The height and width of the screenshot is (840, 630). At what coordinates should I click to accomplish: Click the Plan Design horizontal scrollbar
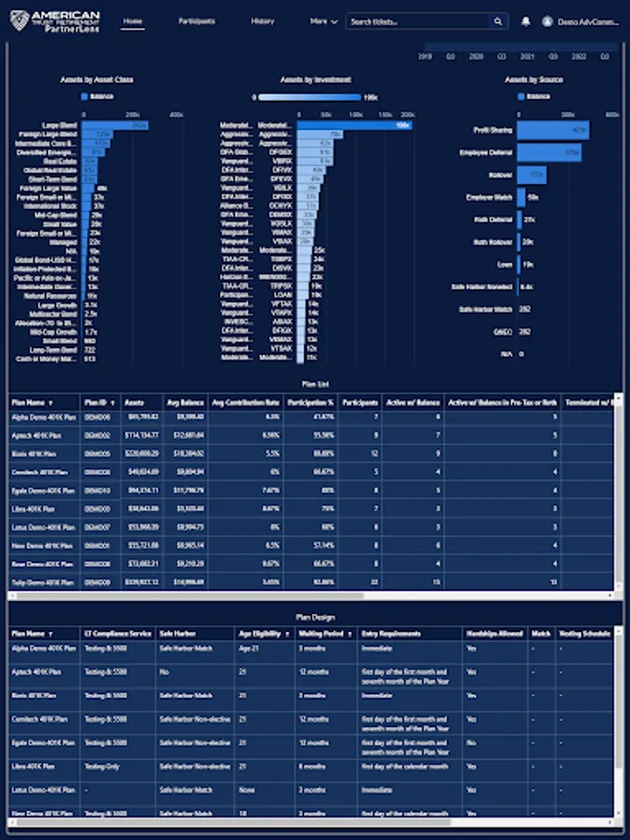[232, 821]
